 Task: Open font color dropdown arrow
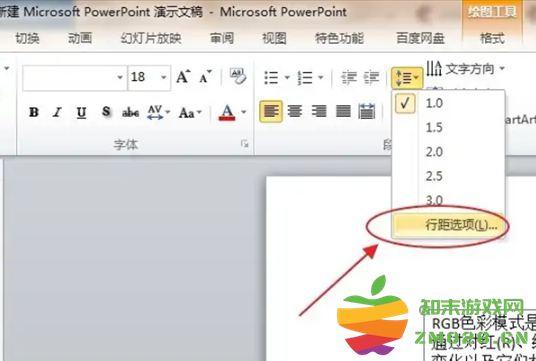pyautogui.click(x=244, y=112)
